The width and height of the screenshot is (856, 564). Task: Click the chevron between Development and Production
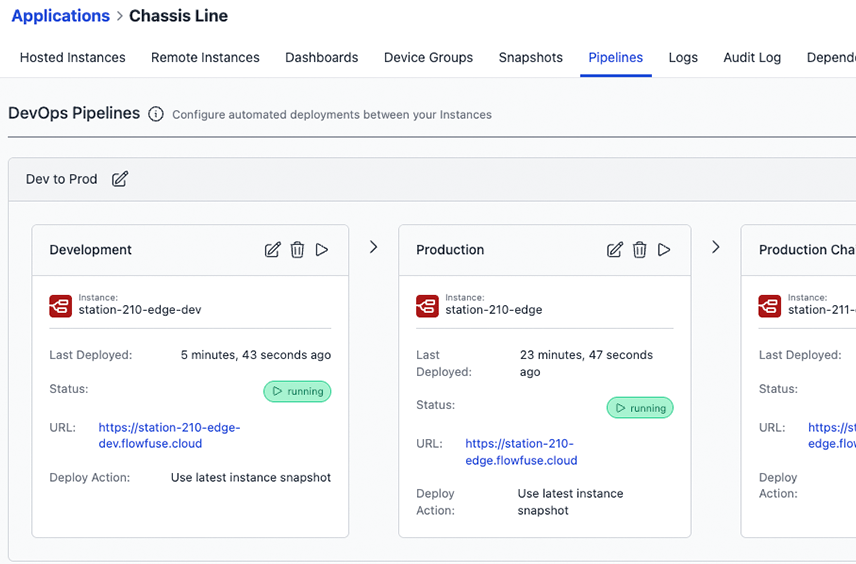tap(373, 247)
